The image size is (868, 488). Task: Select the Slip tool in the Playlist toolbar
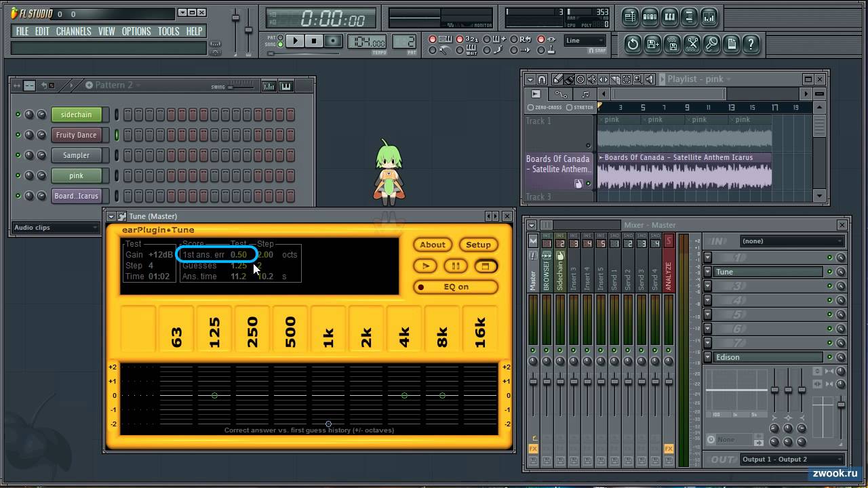click(x=604, y=79)
